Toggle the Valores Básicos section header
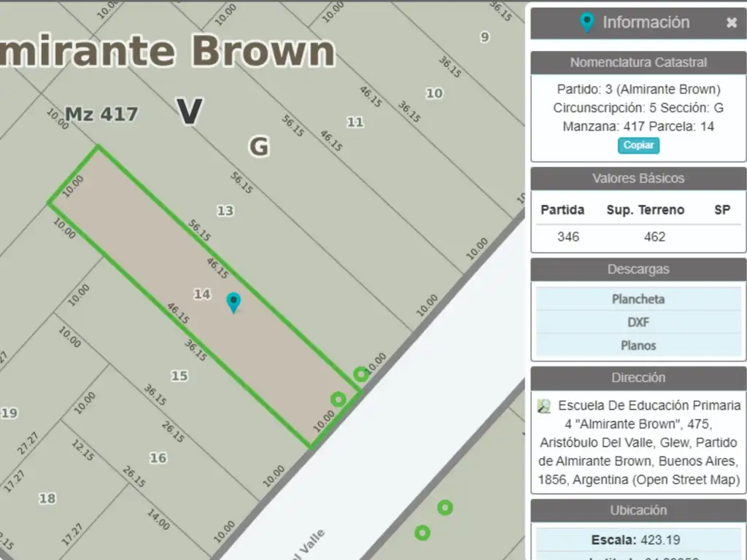747x560 pixels. (638, 179)
